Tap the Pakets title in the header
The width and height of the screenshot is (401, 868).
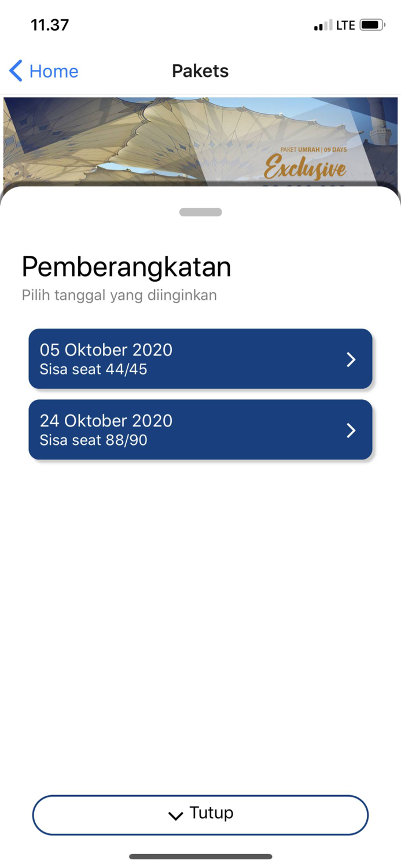tap(200, 71)
